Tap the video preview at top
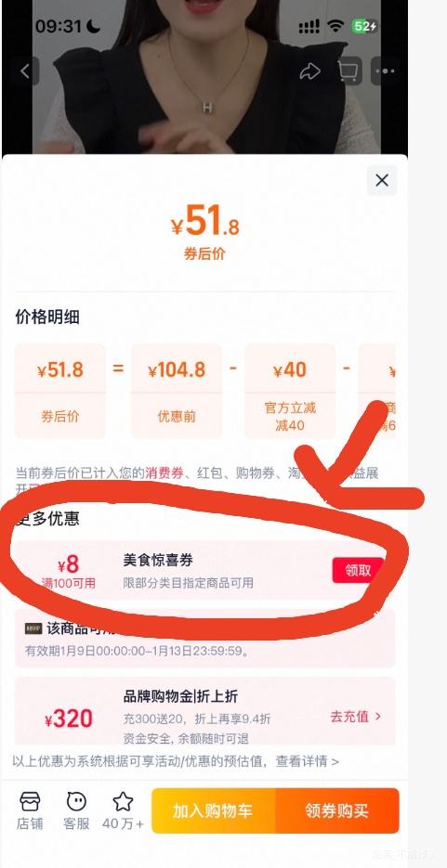 coord(205,77)
